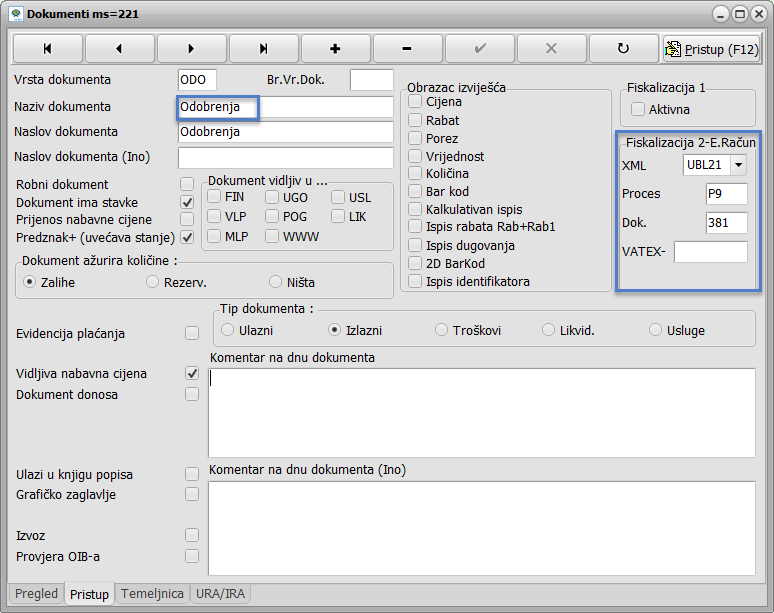Add a new record with plus button
Screen dimensions: 774x613
(x=335, y=48)
